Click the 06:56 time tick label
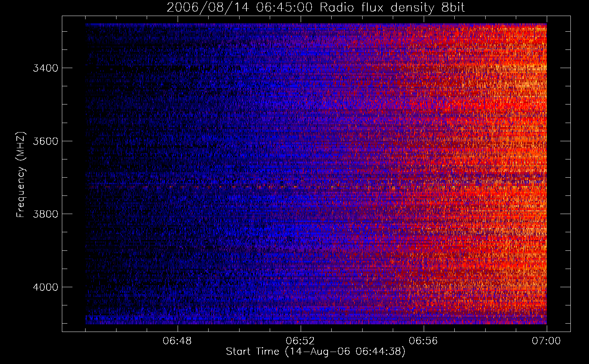The width and height of the screenshot is (589, 364). click(x=423, y=341)
